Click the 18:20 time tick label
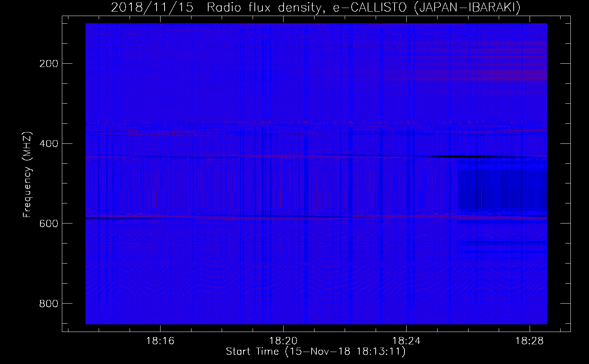 [x=283, y=341]
